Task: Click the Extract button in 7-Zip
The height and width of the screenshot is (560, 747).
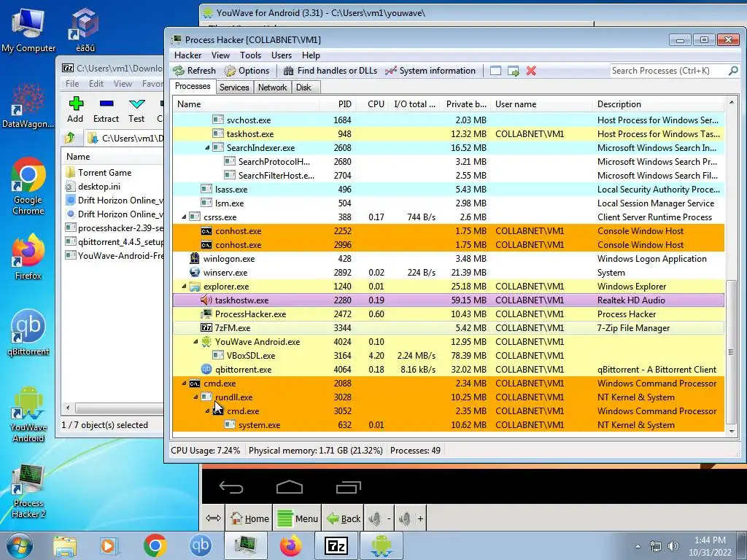Action: pyautogui.click(x=106, y=109)
